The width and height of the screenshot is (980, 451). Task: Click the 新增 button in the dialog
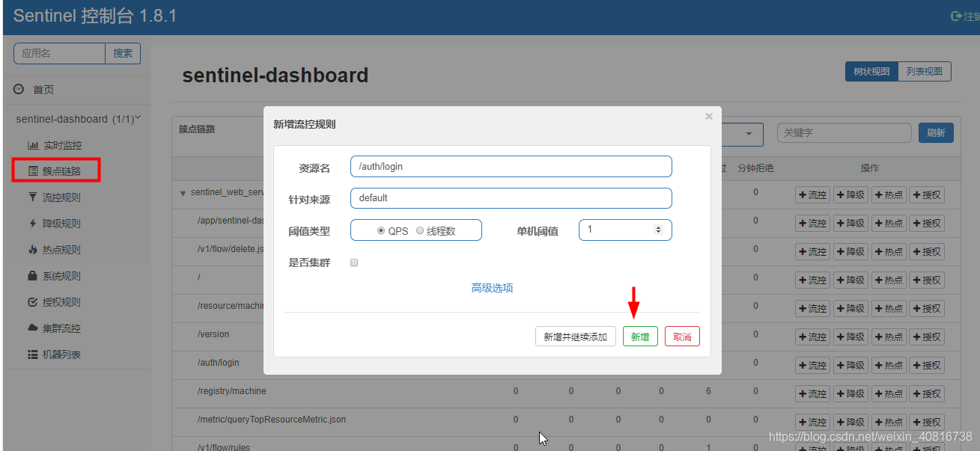click(x=640, y=337)
